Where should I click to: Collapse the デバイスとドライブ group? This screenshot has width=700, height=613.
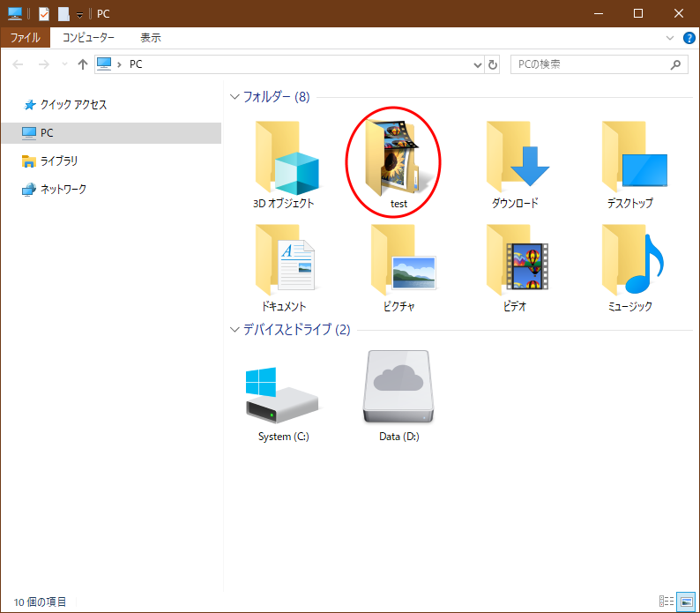[235, 329]
